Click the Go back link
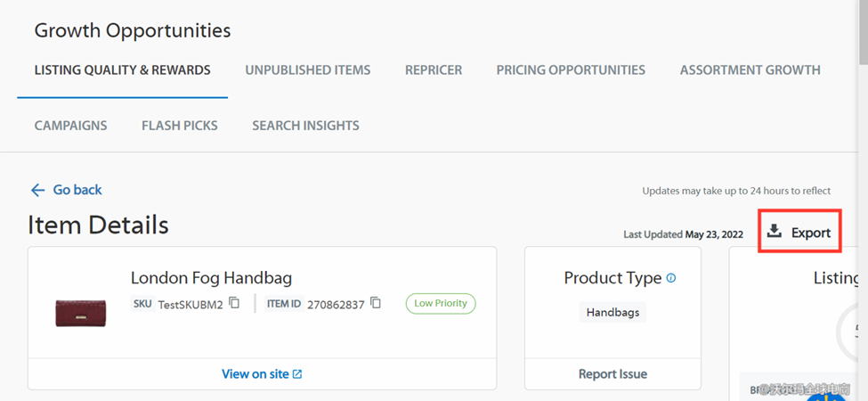This screenshot has height=401, width=868. pos(77,190)
